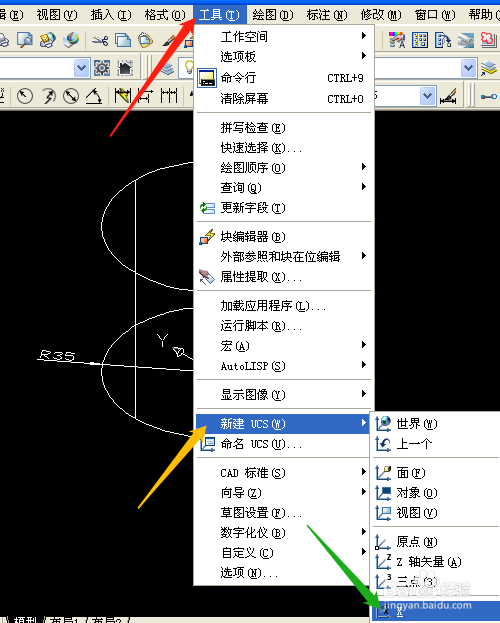
Task: Open the 窗口 menu
Action: click(435, 15)
